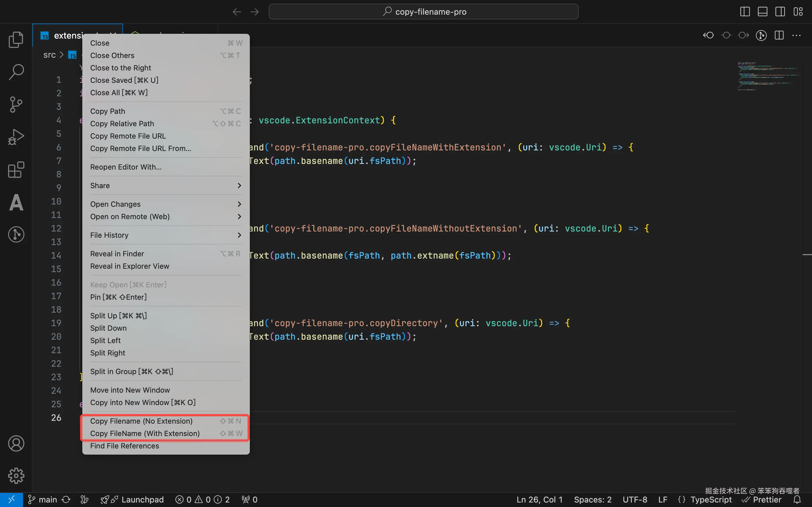Toggle the secondary side bar layout button

780,12
